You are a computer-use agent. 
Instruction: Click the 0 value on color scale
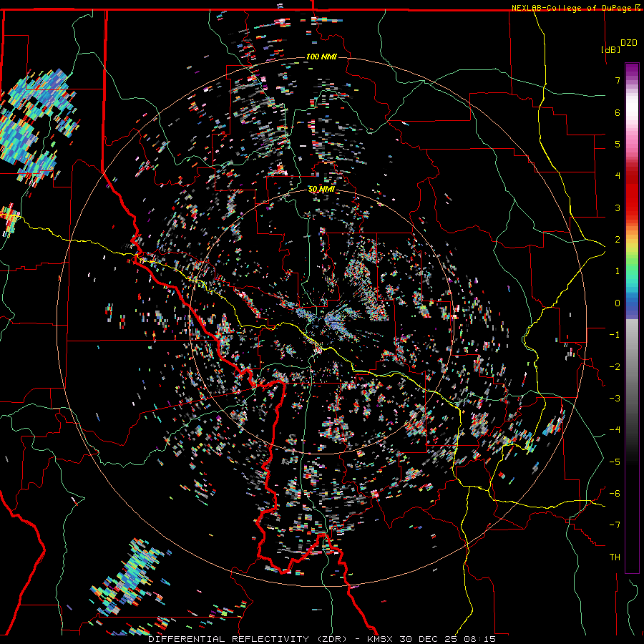(x=618, y=303)
